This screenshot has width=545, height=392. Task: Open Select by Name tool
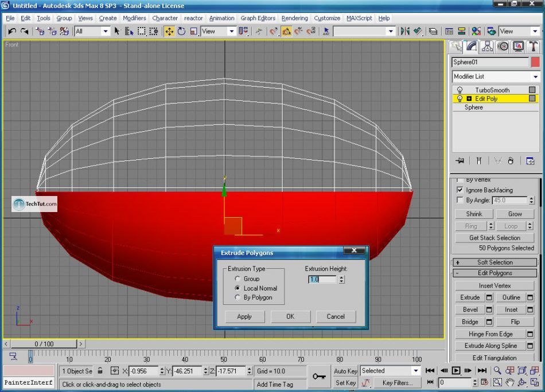(129, 32)
